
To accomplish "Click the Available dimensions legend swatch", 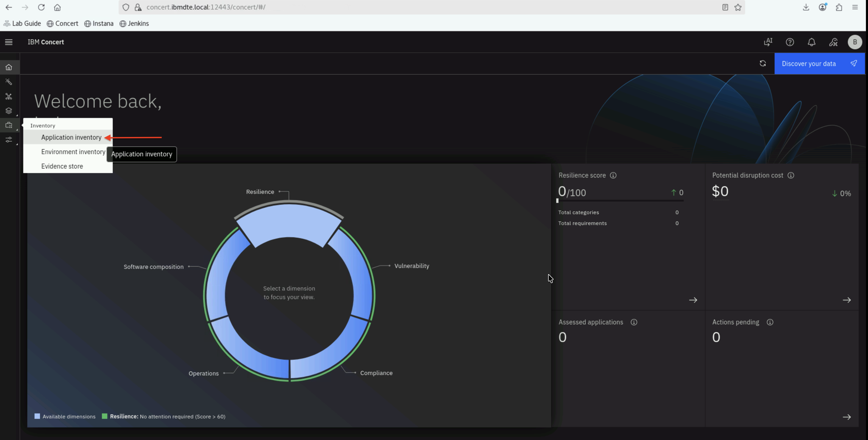I will pos(37,416).
